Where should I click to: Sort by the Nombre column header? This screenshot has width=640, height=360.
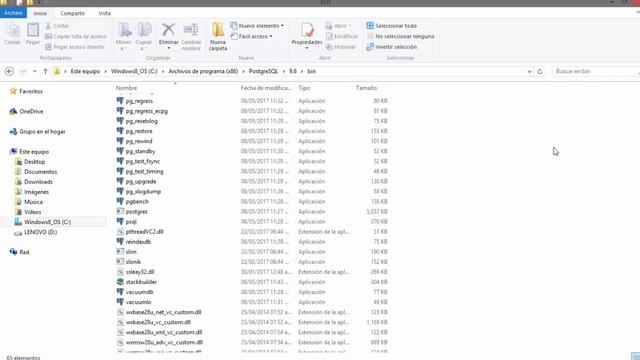tap(126, 88)
